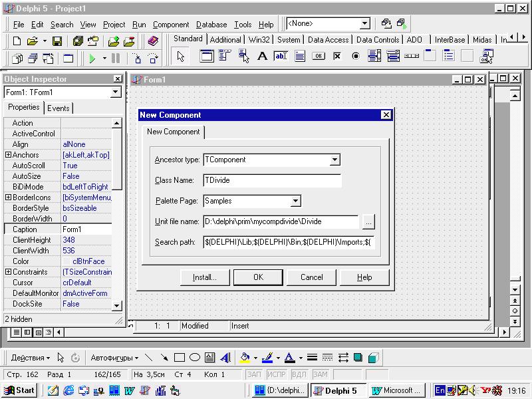
Task: Select the pointer arrow in component palette
Action: pyautogui.click(x=180, y=57)
